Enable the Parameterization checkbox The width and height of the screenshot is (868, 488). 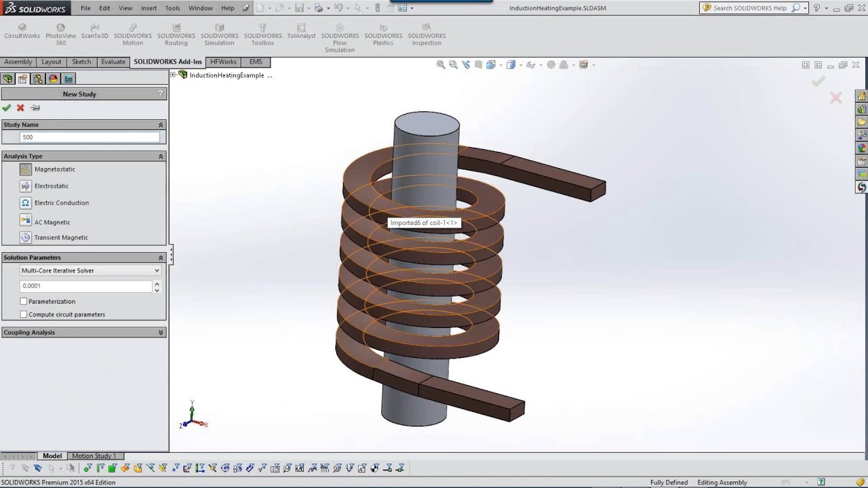[24, 301]
